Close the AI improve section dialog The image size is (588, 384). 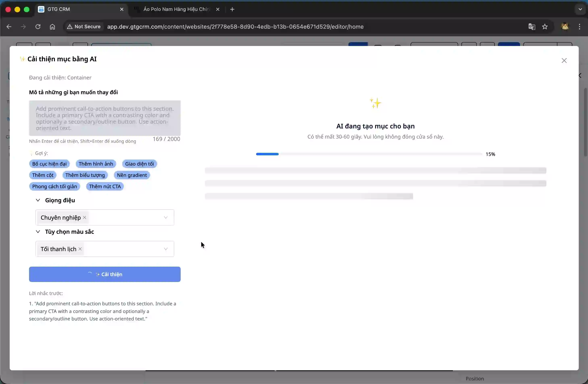point(564,61)
